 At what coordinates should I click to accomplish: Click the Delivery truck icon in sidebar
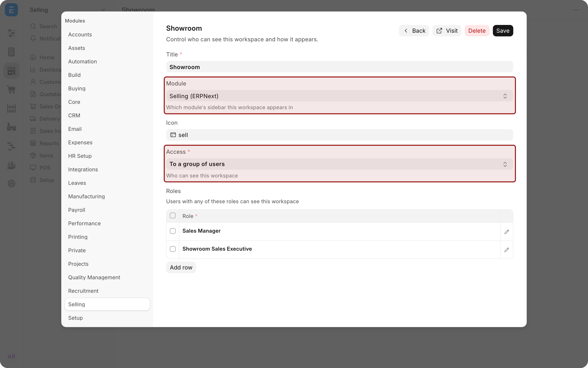[x=33, y=119]
